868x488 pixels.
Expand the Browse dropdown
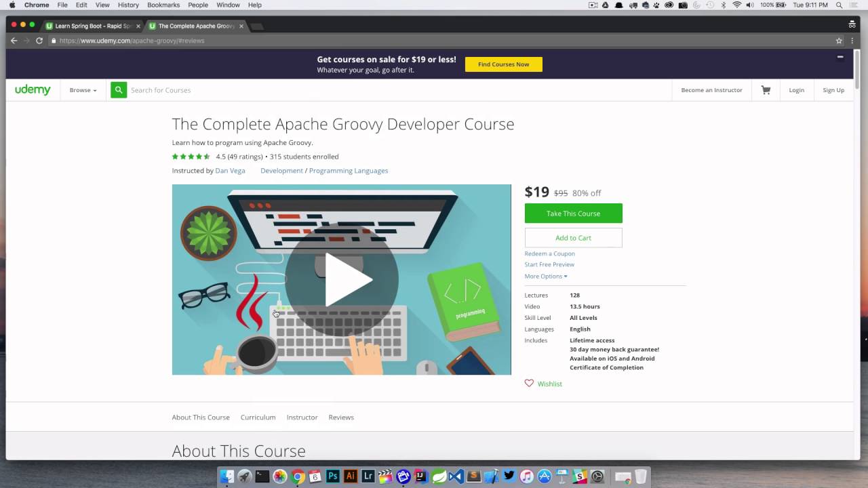pyautogui.click(x=83, y=90)
